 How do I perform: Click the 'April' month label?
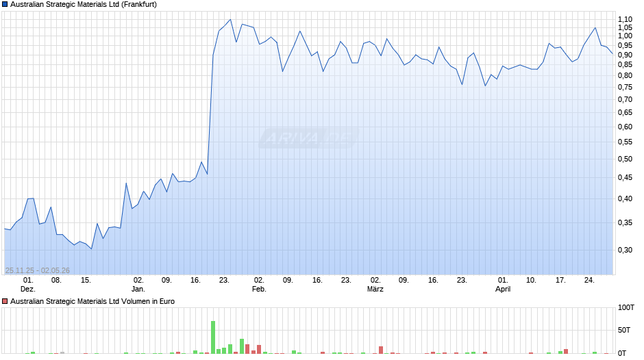(503, 289)
